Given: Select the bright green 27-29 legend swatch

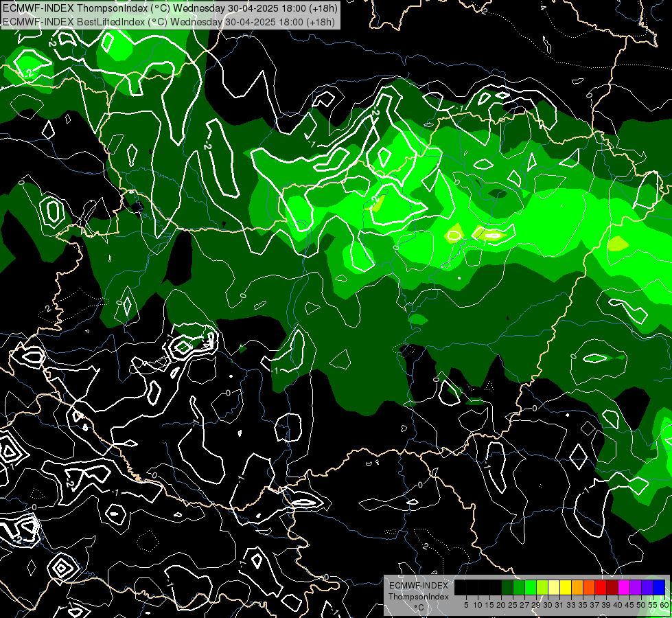Looking at the screenshot, I should 531,588.
